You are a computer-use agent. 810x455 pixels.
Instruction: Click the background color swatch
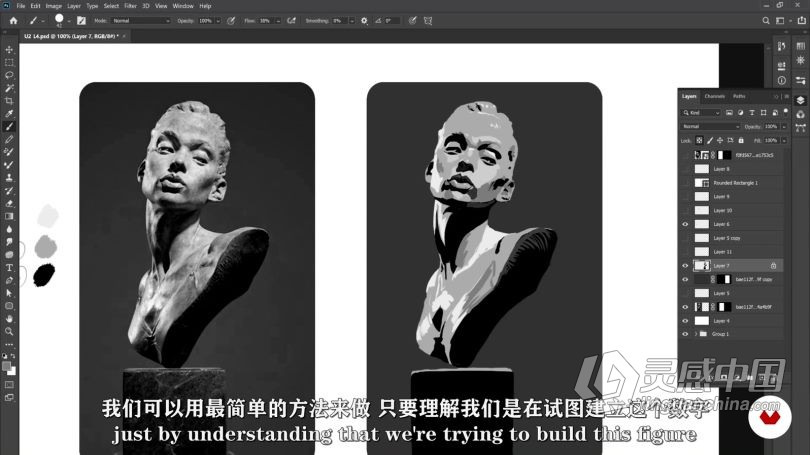click(12, 371)
